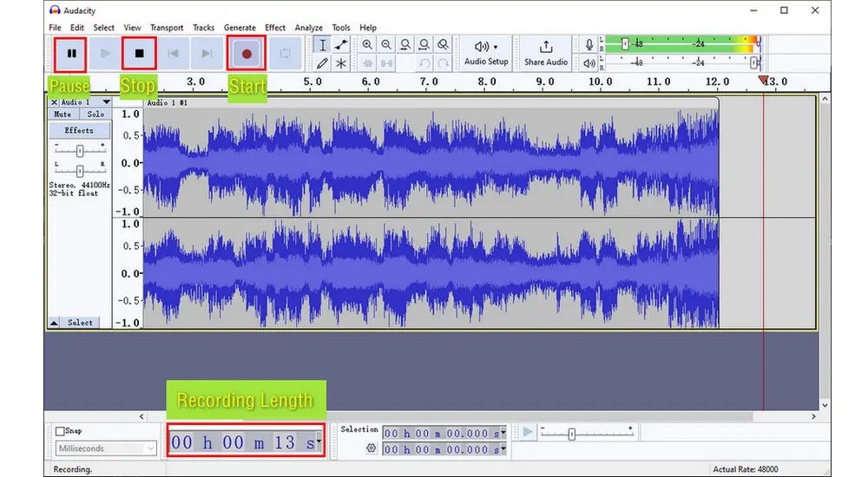Click the Actual Rate: 48000 status text
868x477 pixels.
point(745,469)
